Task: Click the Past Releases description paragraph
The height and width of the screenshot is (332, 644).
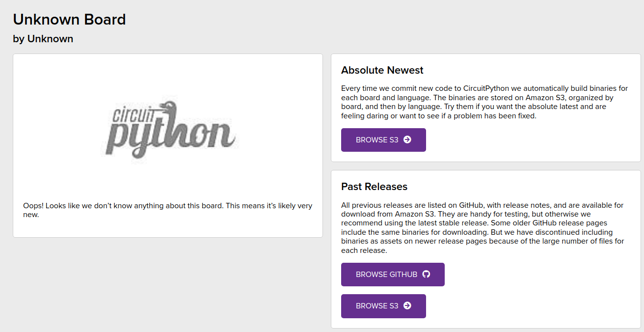Action: tap(483, 227)
